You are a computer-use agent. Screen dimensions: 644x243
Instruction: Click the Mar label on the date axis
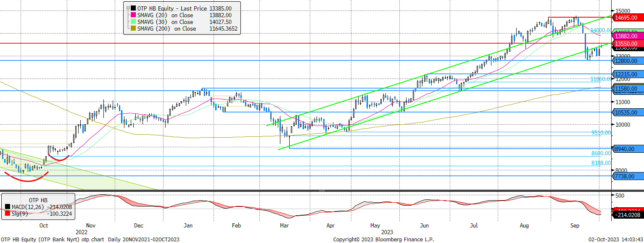284,225
